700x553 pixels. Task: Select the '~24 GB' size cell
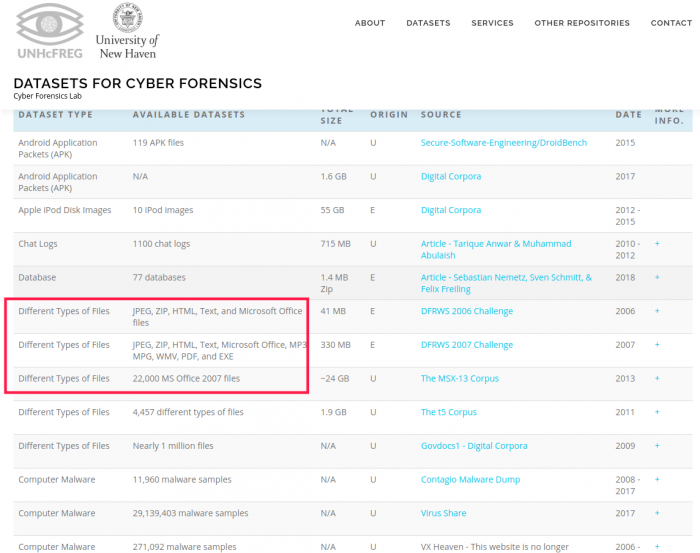click(x=335, y=378)
